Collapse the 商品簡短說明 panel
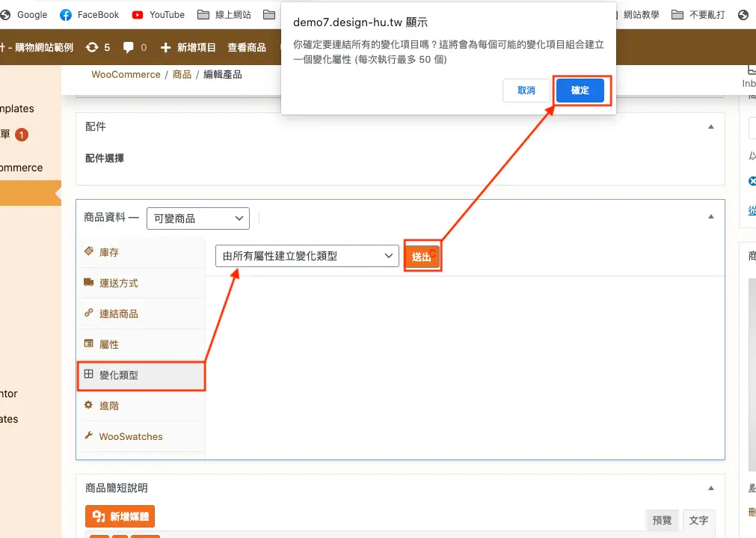Image resolution: width=756 pixels, height=538 pixels. tap(710, 489)
